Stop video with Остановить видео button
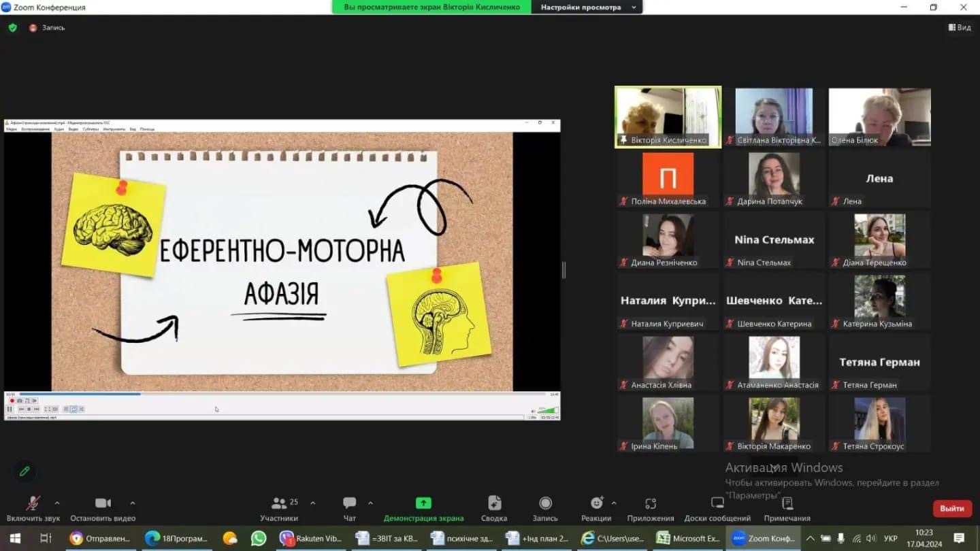Screen dimensions: 980x551 pyautogui.click(x=103, y=509)
